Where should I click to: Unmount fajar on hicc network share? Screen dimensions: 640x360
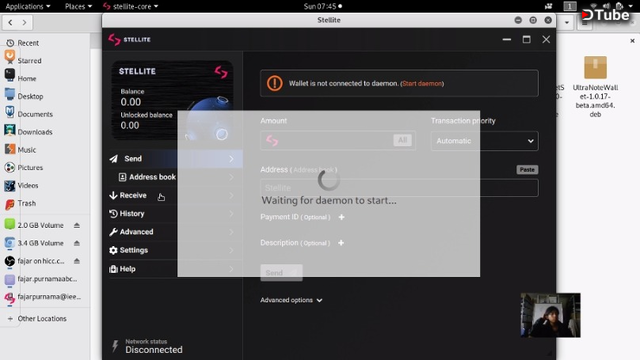point(77,261)
